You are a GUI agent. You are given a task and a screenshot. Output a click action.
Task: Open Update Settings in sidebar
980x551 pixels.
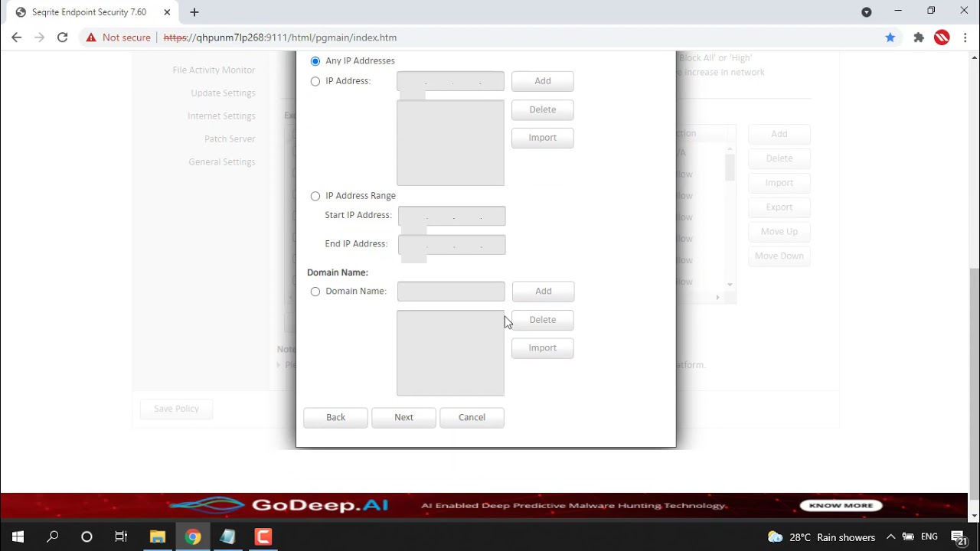click(x=223, y=93)
